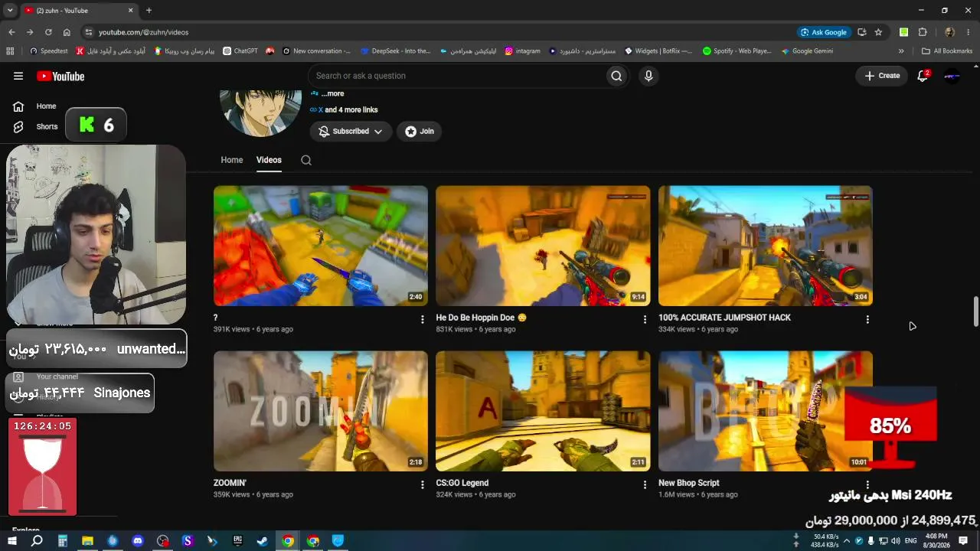Play the ZOOMIN' video thumbnail

point(321,411)
